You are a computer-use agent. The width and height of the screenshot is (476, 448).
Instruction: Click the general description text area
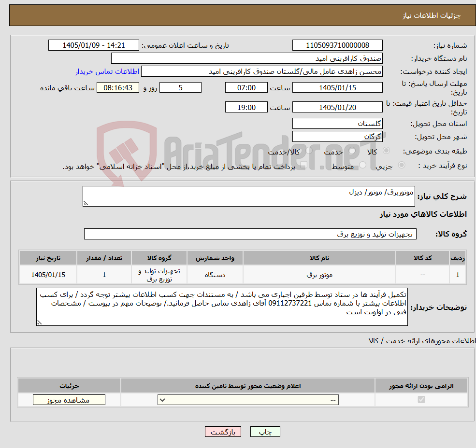coord(248,196)
